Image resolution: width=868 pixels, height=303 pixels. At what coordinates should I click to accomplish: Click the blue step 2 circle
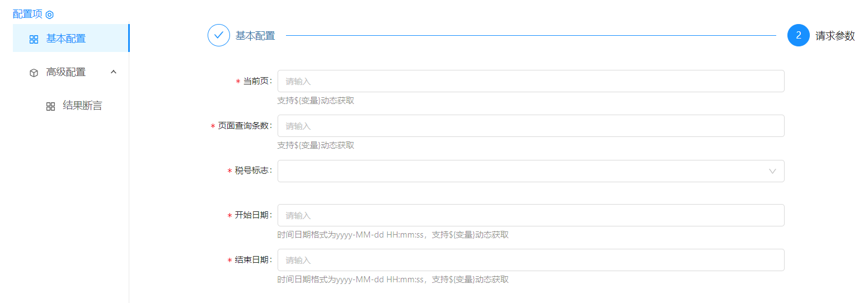coord(798,35)
